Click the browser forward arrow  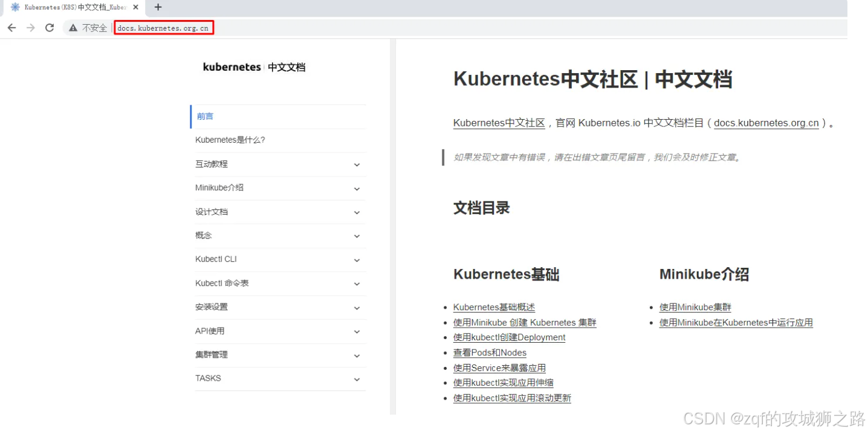pyautogui.click(x=31, y=28)
